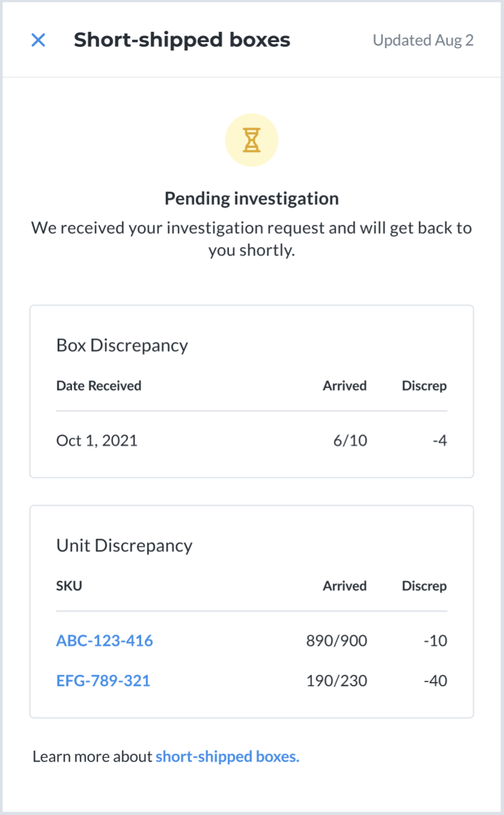
Task: Select the Updated Aug 2 timestamp
Action: [x=423, y=40]
